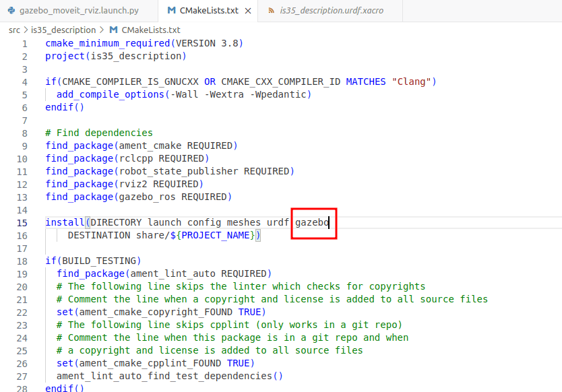Viewport: 562px width, 392px height.
Task: Click line number 15 in the gutter
Action: (x=22, y=223)
